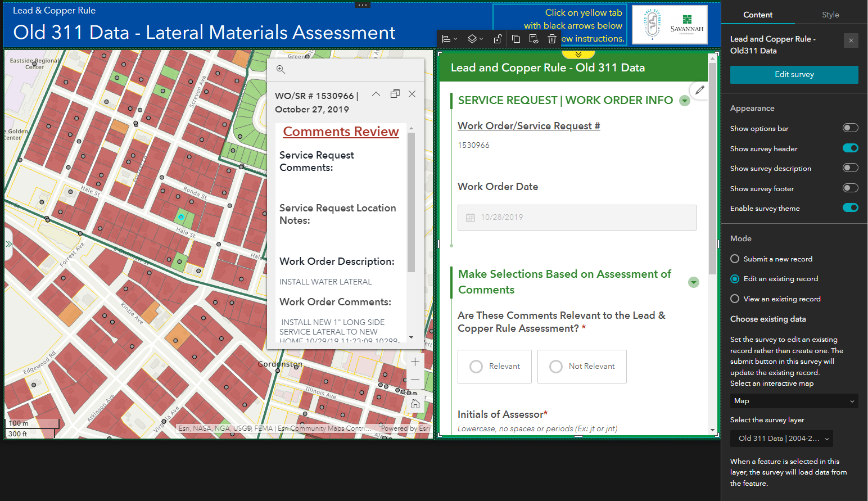Click the map Home button
Screen dimensions: 868x501
tap(415, 403)
